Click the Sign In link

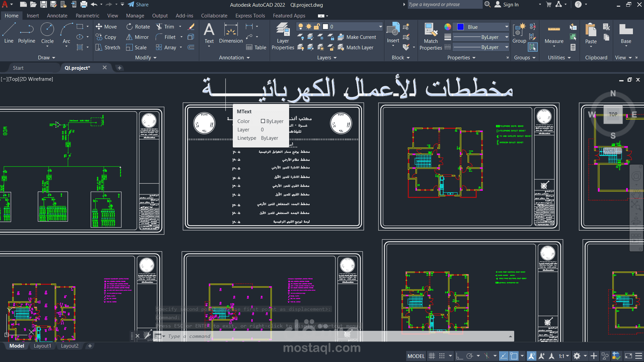511,4
